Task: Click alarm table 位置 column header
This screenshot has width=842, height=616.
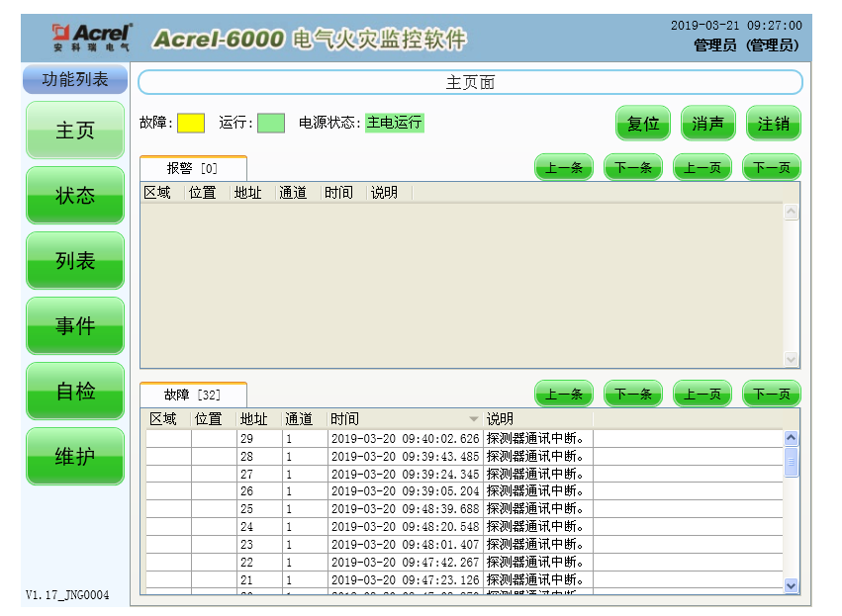Action: (x=208, y=192)
